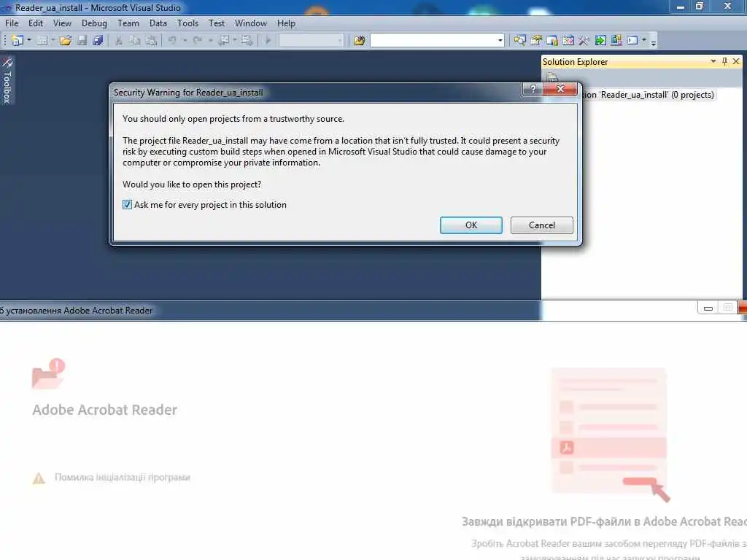
Task: Click the Cut scissors icon
Action: tap(119, 41)
